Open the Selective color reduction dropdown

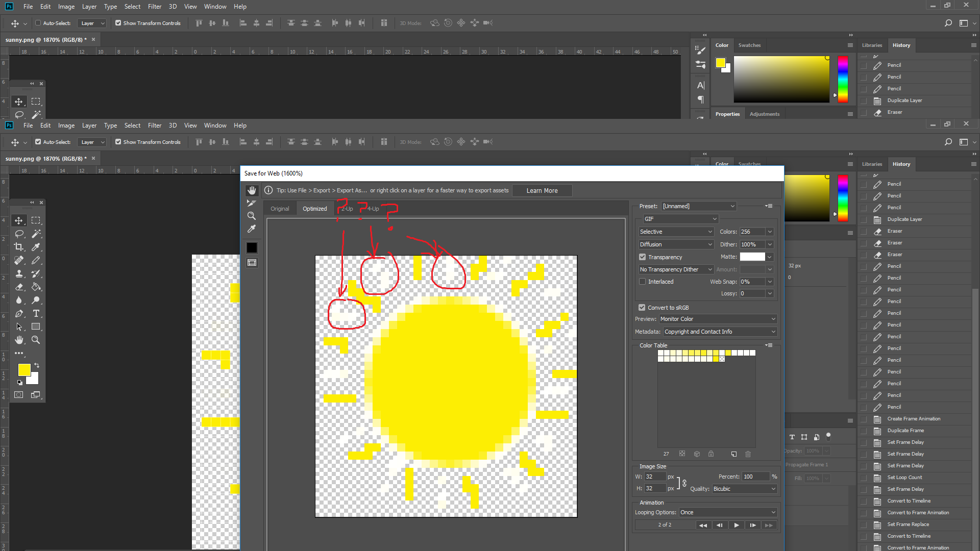click(x=676, y=232)
